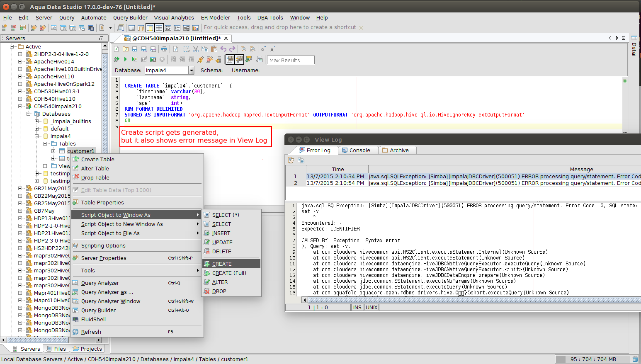Click the Max Results input field
The image size is (641, 364).
[291, 60]
